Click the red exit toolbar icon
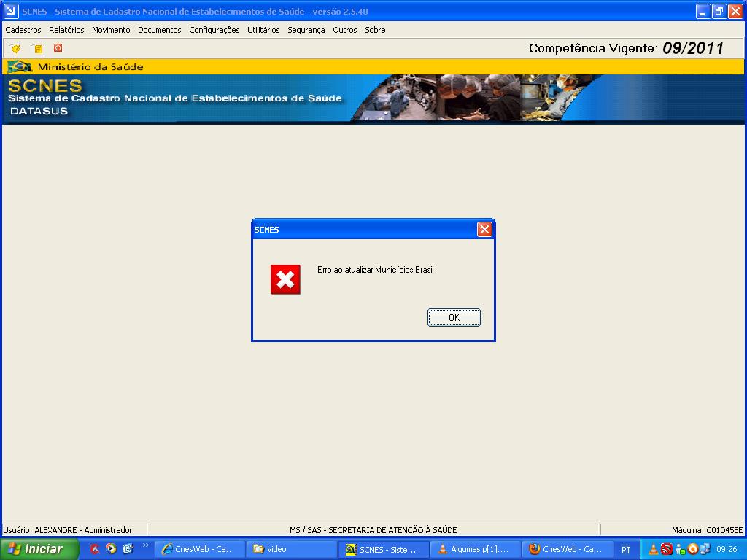747x560 pixels. (58, 48)
